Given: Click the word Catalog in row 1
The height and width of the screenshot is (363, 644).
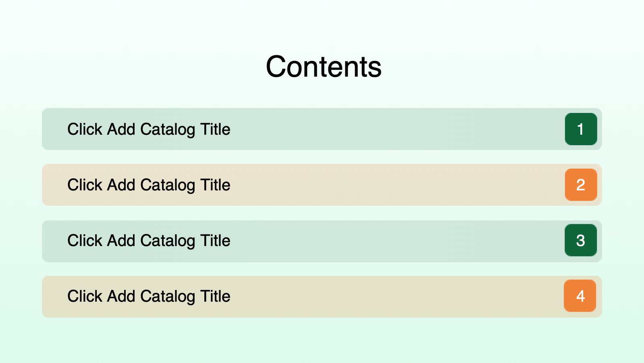Looking at the screenshot, I should click(x=168, y=130).
